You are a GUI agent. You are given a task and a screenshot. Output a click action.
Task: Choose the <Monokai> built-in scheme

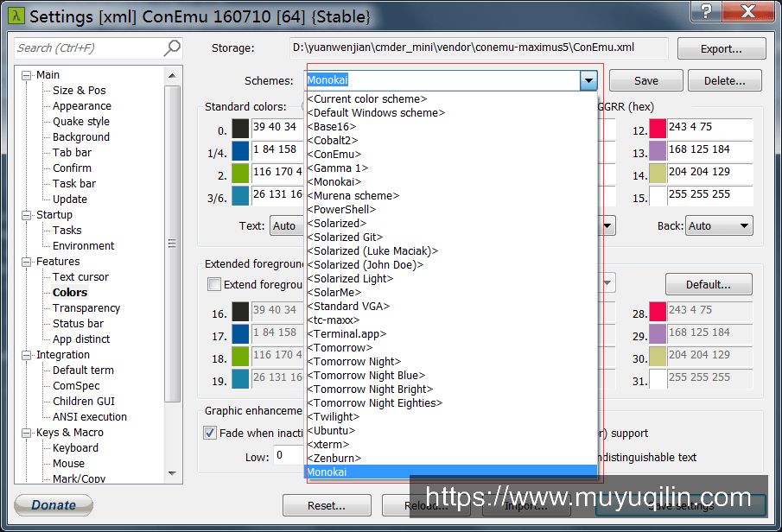(334, 181)
